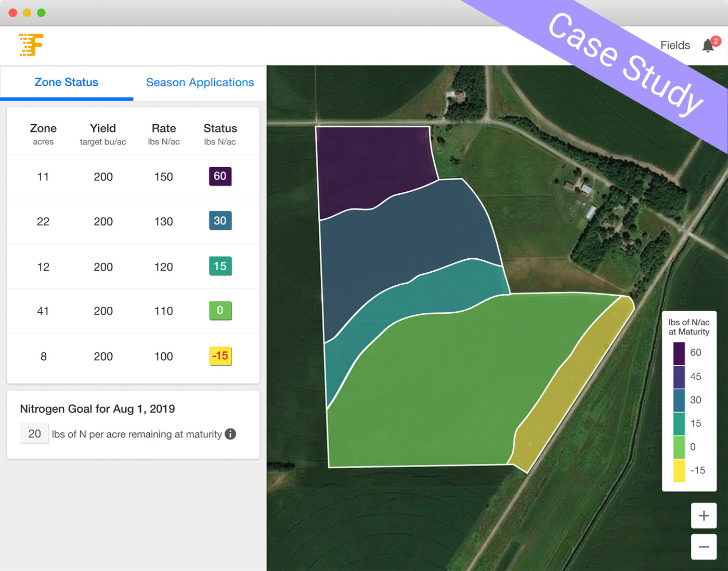The image size is (728, 571).
Task: Click the nitrogen goal value field
Action: pos(34,434)
